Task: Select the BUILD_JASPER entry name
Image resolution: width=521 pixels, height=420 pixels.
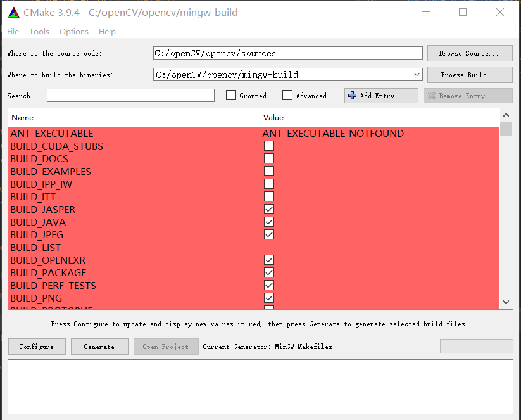Action: pyautogui.click(x=43, y=209)
